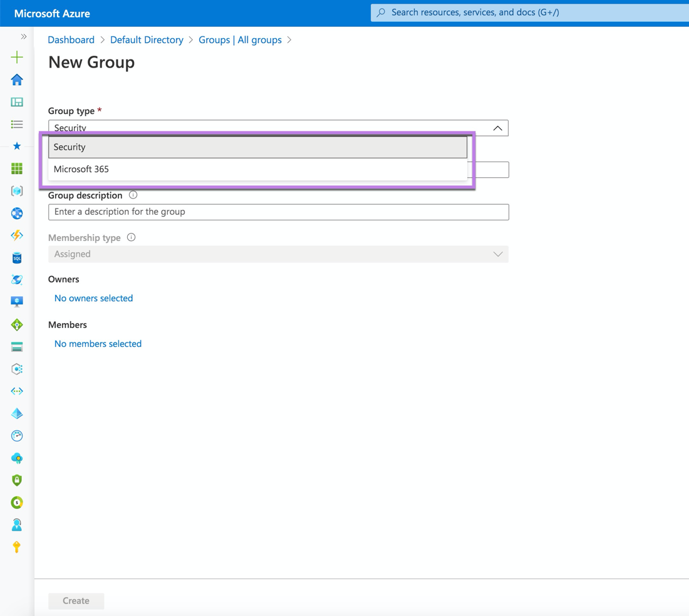
Task: Select Security option in dropdown list
Action: click(x=257, y=147)
